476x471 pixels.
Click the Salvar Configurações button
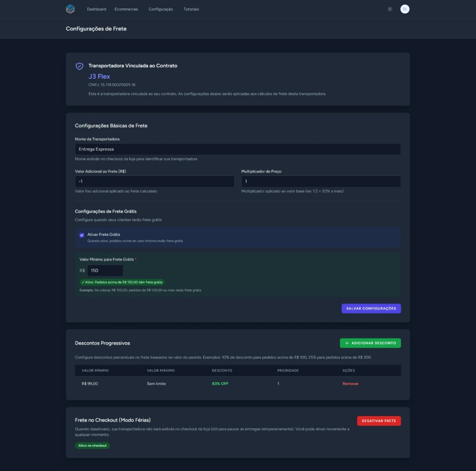point(371,308)
